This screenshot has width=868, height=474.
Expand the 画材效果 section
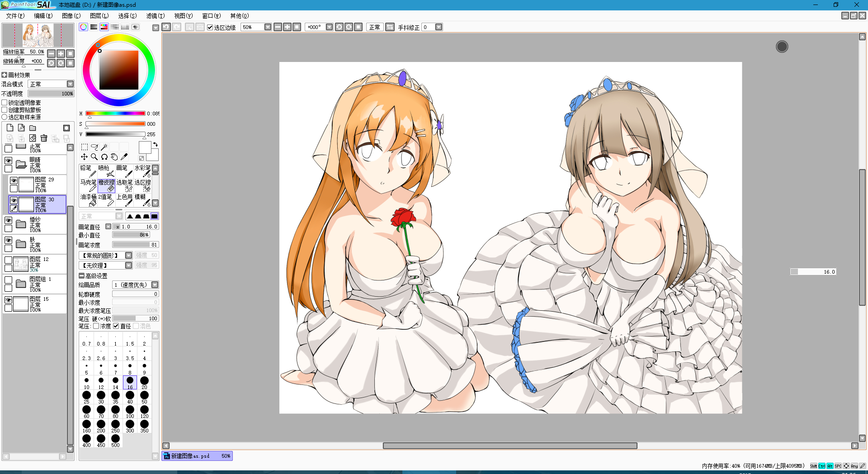click(x=4, y=75)
